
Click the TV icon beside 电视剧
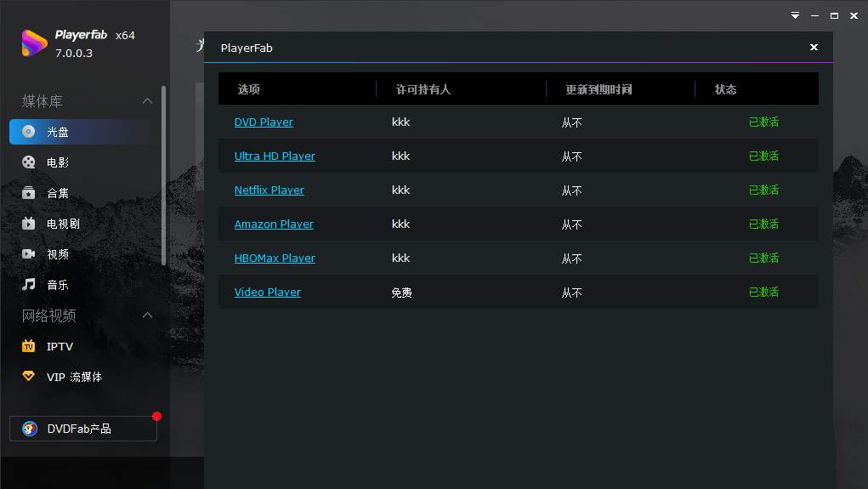(x=29, y=224)
